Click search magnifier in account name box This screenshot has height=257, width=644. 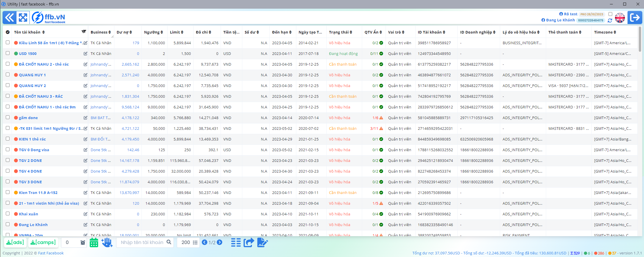[x=169, y=242]
